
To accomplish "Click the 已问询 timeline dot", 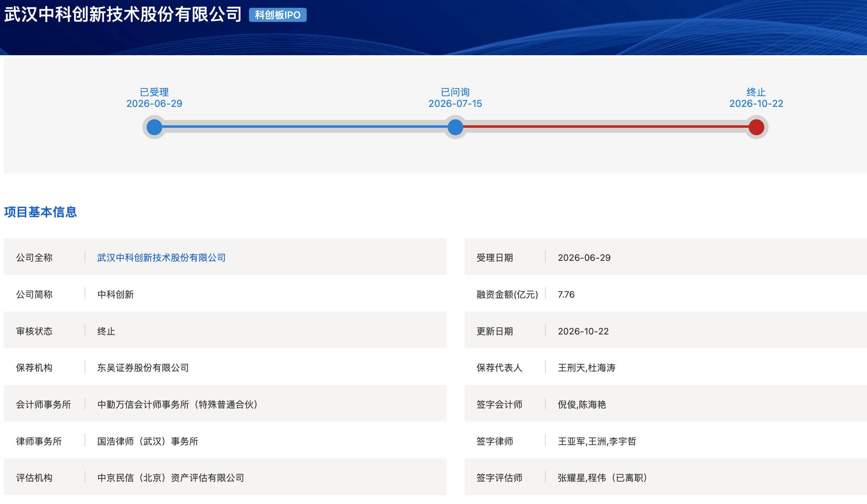I will point(455,127).
